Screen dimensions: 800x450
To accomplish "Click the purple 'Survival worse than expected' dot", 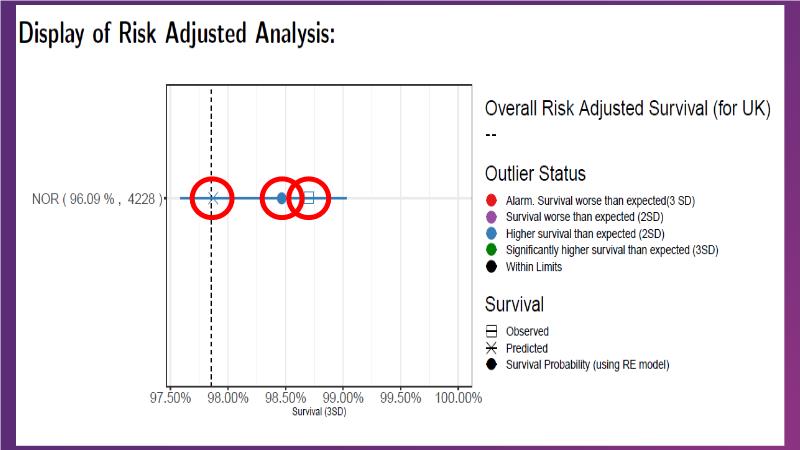I will (491, 216).
